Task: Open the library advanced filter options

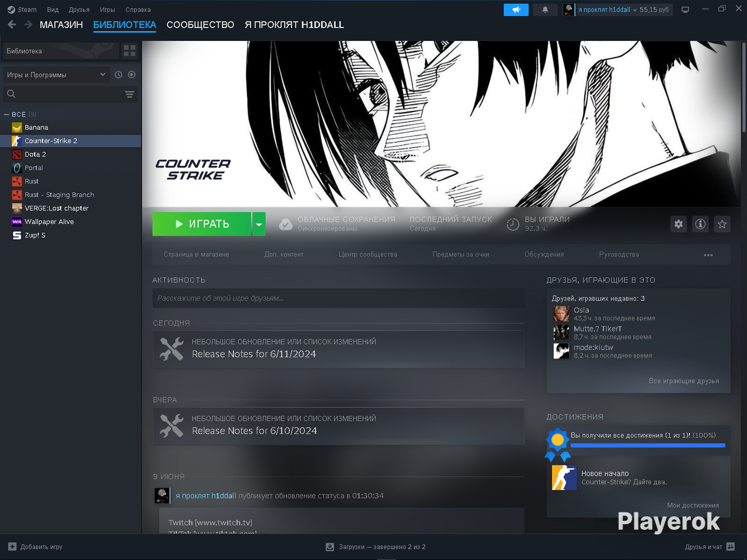Action: point(129,94)
